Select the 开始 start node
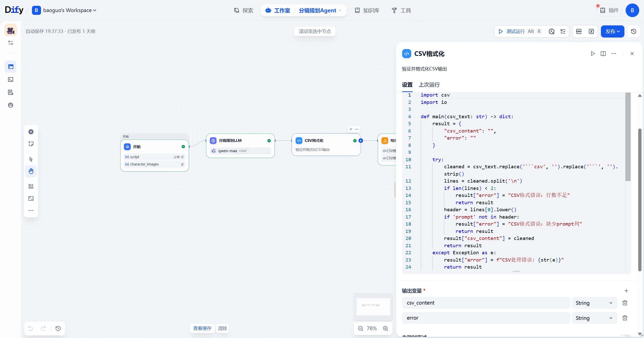The image size is (644, 338). (155, 155)
